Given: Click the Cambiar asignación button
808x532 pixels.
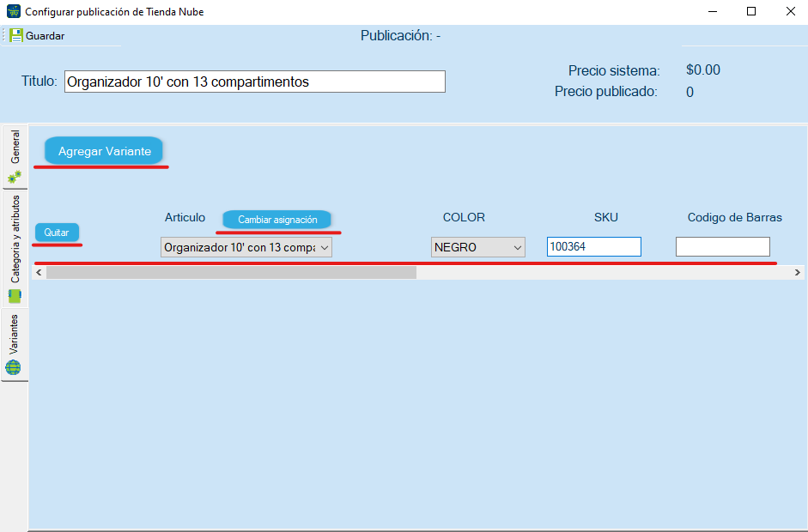Looking at the screenshot, I should [x=277, y=220].
